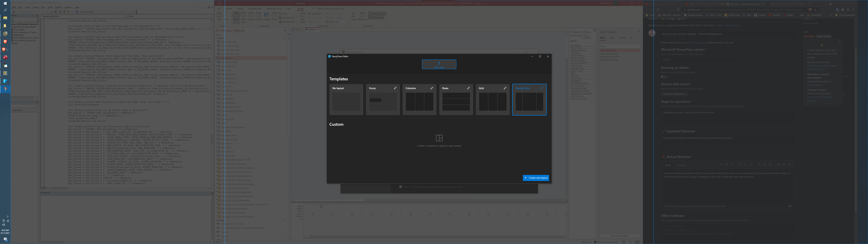The width and height of the screenshot is (868, 244).
Task: Toggle the Yes checkbox under Running as admin
Action: pos(662,77)
